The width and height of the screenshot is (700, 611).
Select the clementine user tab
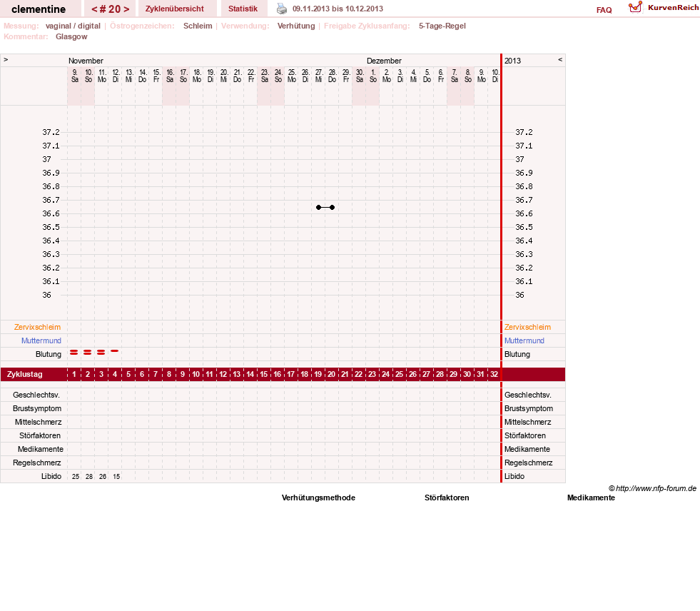(39, 9)
